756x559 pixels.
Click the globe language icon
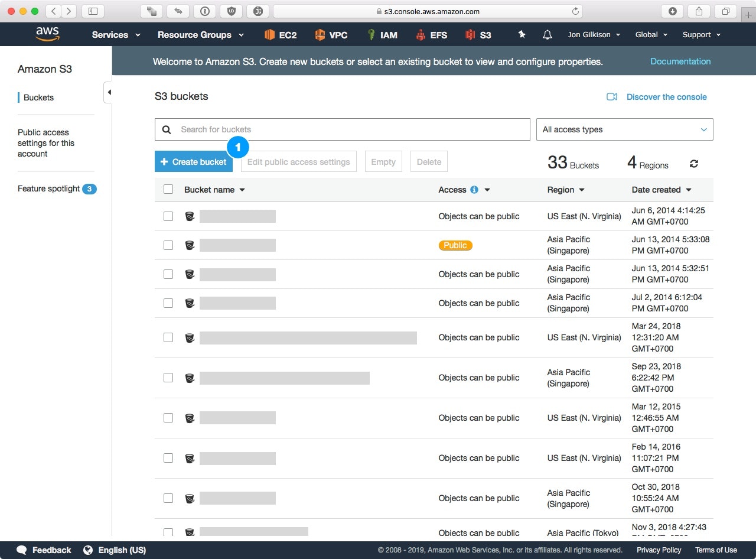(x=88, y=550)
